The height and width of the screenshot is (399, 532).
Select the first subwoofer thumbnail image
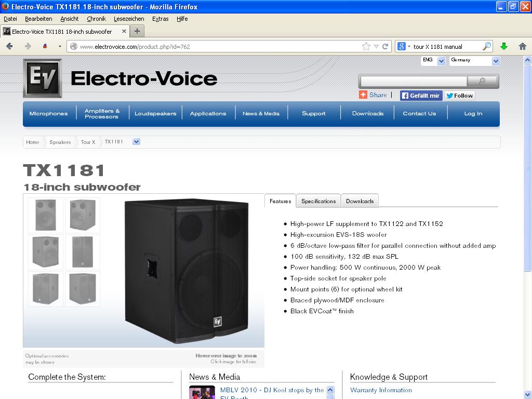point(46,215)
